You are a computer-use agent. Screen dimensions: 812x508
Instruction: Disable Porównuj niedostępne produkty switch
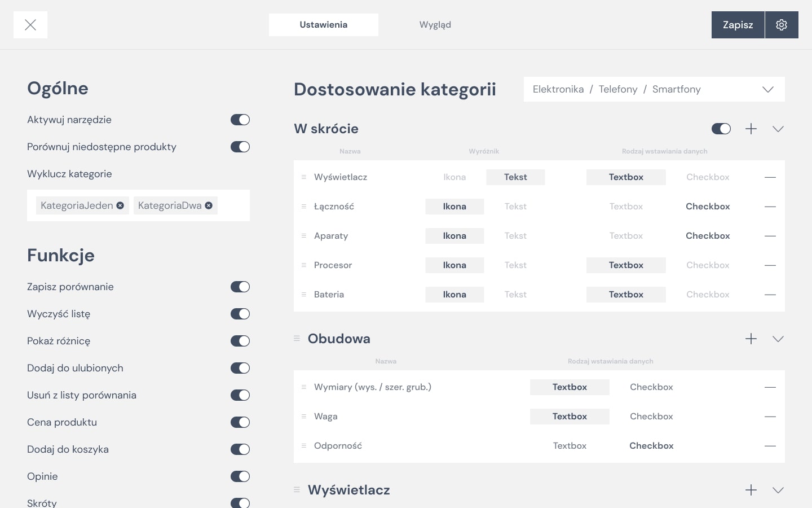[x=240, y=147]
